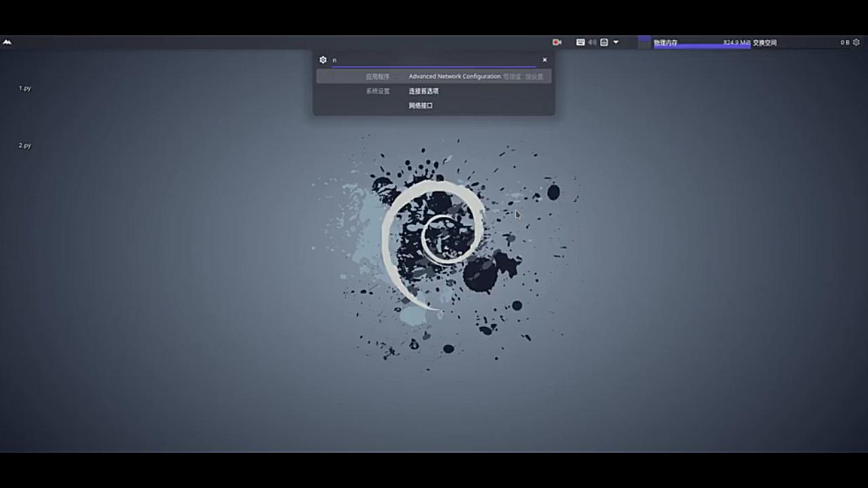The height and width of the screenshot is (488, 868).
Task: Open the application menu via mountain logo
Action: tap(7, 41)
